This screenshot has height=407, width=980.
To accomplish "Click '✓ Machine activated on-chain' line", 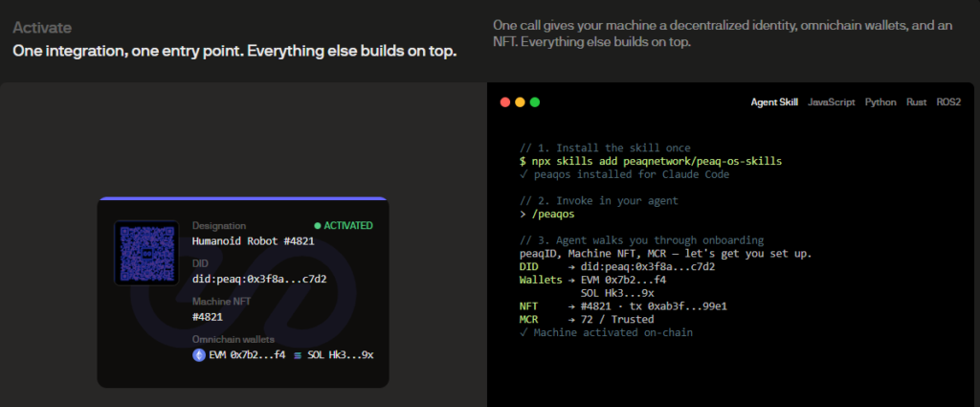I will coord(606,332).
